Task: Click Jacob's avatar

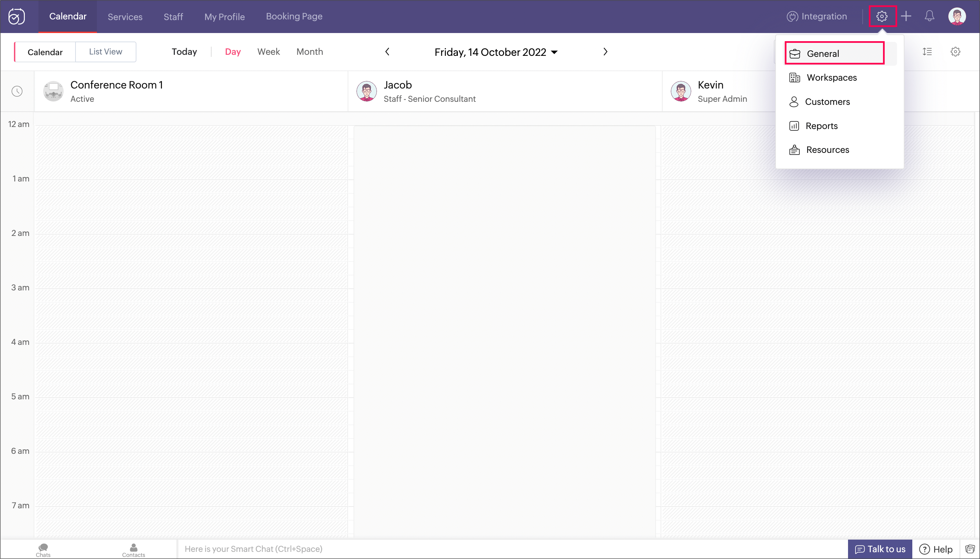Action: (x=367, y=91)
